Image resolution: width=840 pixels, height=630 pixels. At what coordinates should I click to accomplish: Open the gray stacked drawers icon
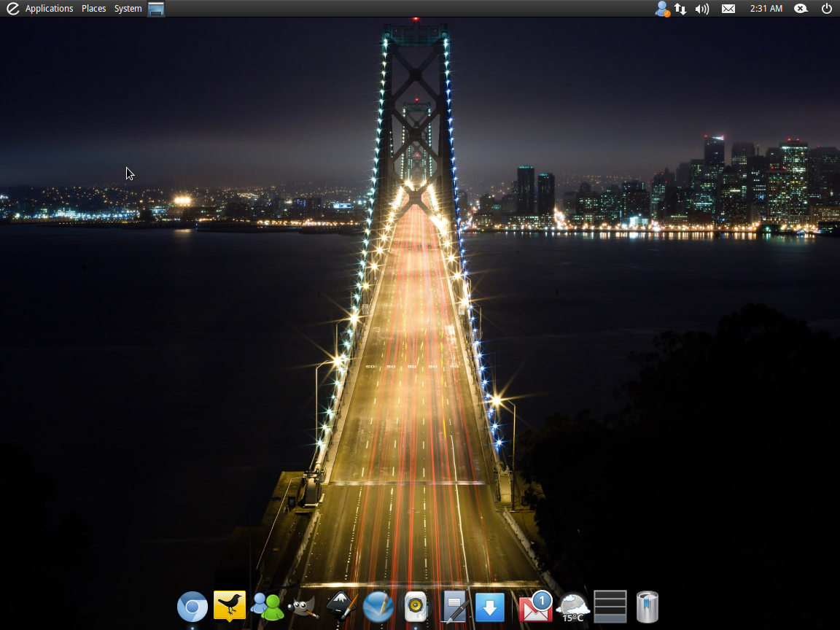point(610,607)
